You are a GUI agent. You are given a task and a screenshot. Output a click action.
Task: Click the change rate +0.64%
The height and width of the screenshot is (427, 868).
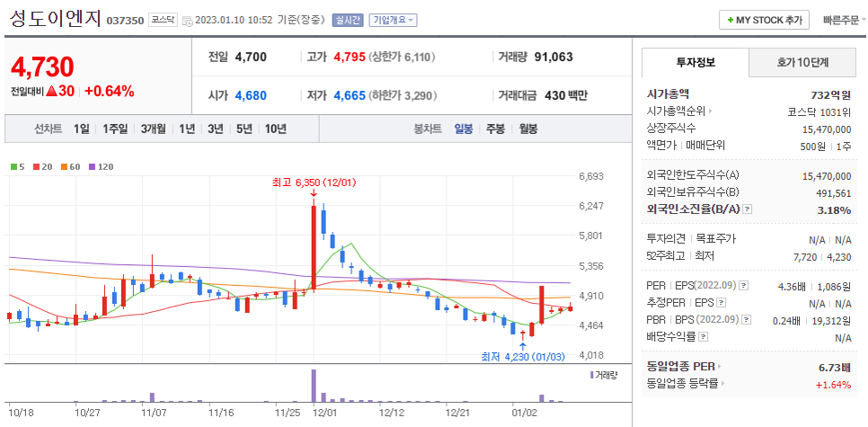click(x=110, y=92)
